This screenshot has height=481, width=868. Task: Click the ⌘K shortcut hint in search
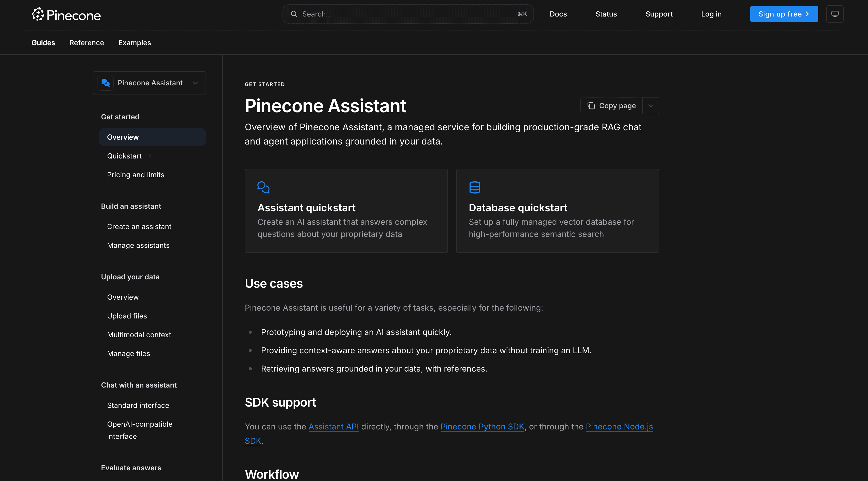pyautogui.click(x=522, y=14)
